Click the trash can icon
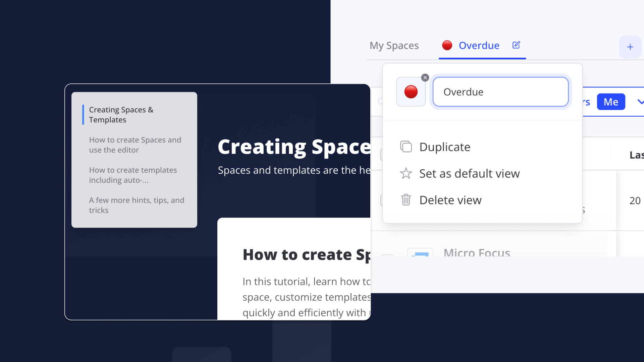644x362 pixels. [406, 200]
